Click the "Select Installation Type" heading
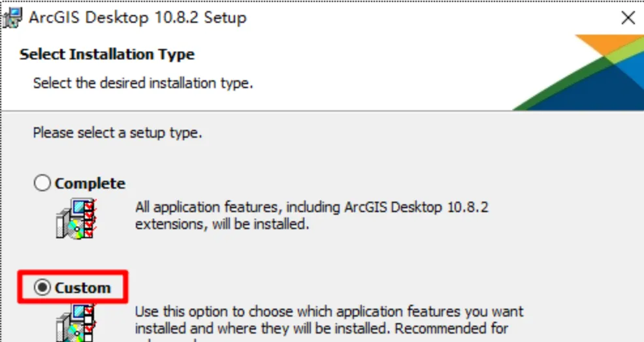 click(107, 54)
